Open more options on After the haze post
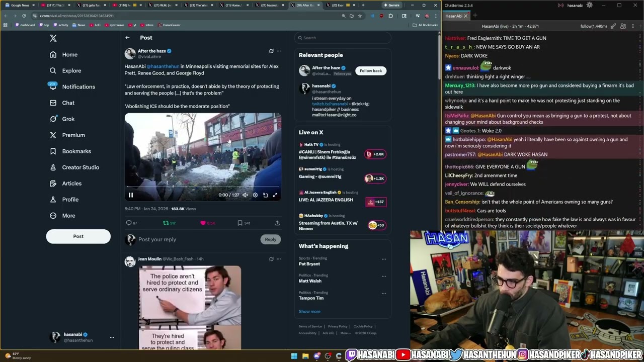 [279, 51]
